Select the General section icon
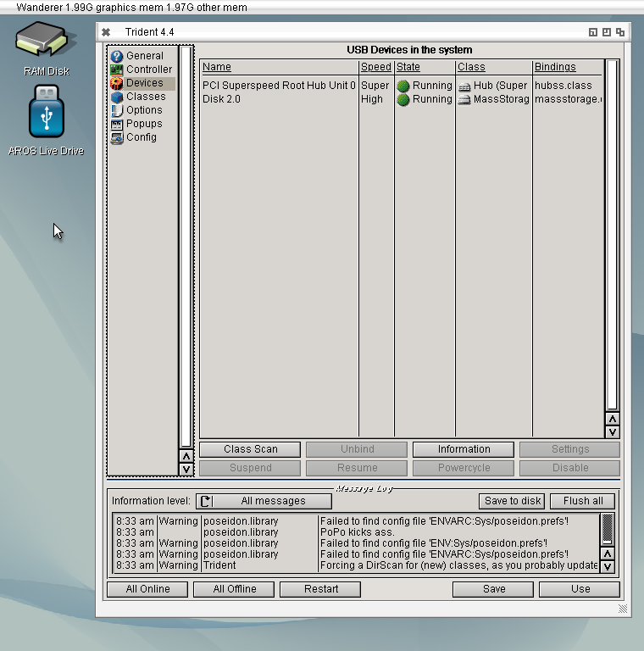Image resolution: width=644 pixels, height=651 pixels. point(117,56)
